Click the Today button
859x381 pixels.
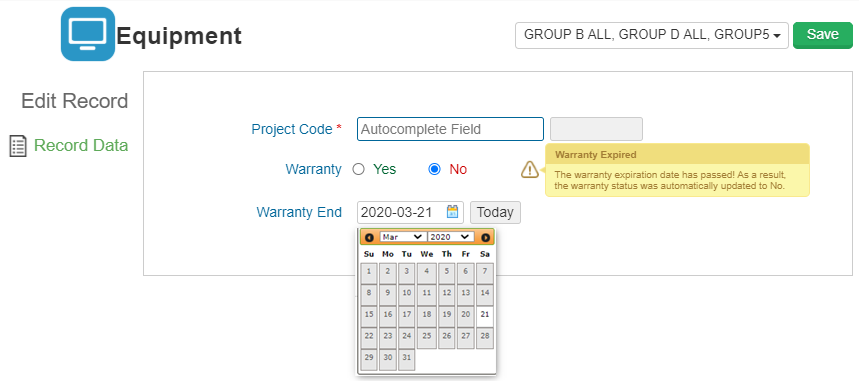pyautogui.click(x=495, y=212)
